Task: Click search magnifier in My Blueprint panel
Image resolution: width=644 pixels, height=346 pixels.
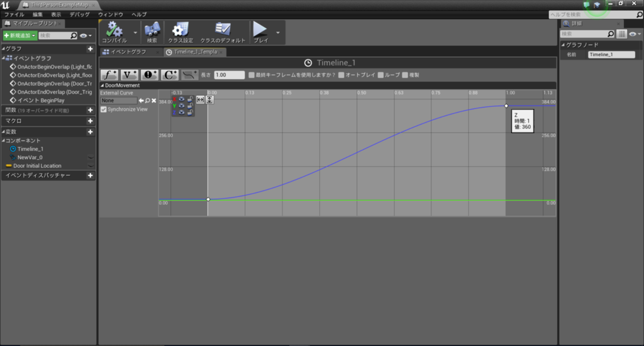Action: coord(74,36)
